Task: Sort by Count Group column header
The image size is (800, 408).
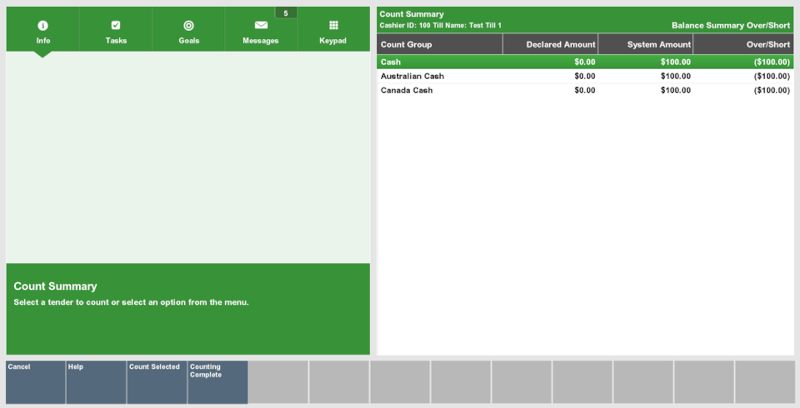Action: tap(440, 44)
